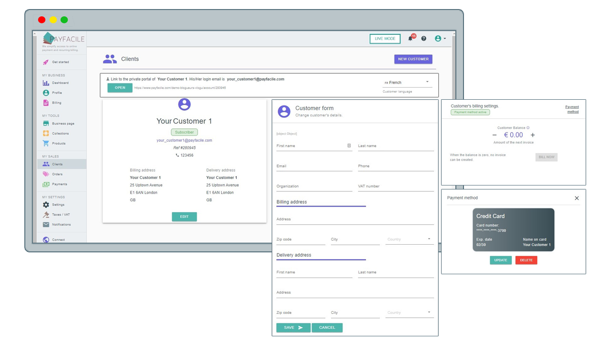The height and width of the screenshot is (364, 611).
Task: Click the notifications bell icon
Action: pos(410,39)
